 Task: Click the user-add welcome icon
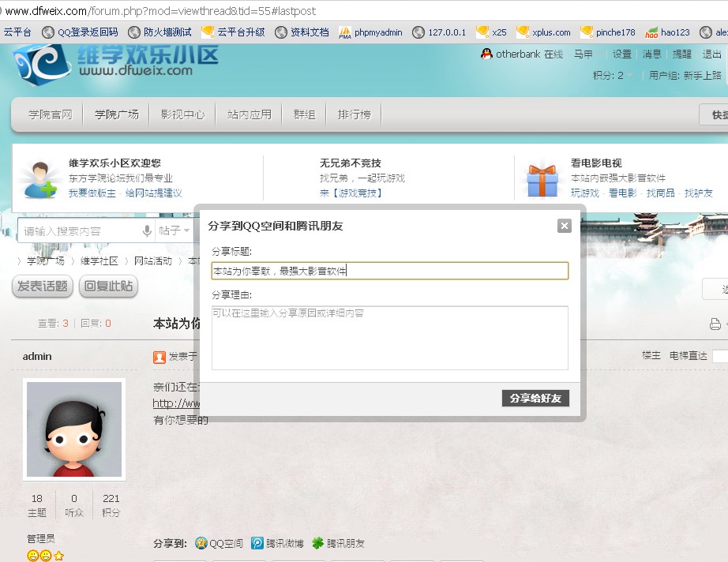pos(40,180)
